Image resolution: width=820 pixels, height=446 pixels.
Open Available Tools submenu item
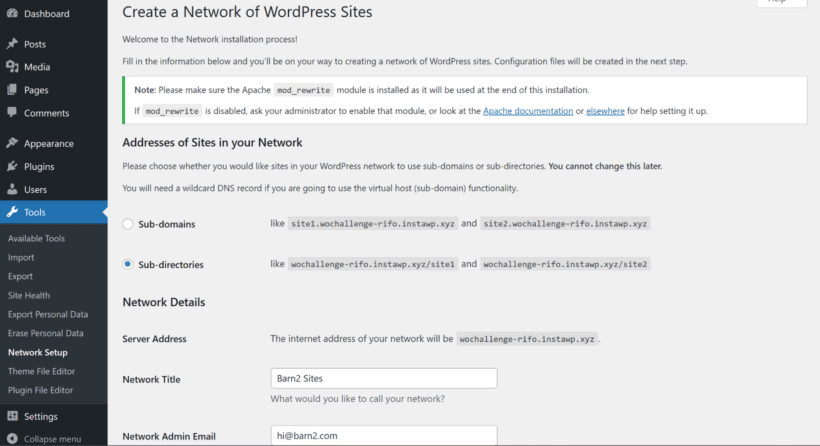(36, 238)
